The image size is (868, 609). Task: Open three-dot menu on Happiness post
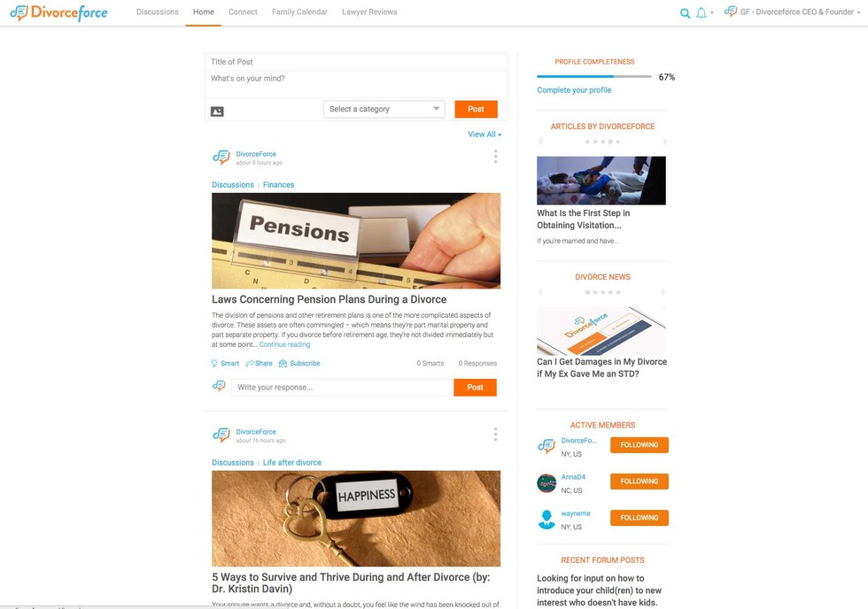pyautogui.click(x=495, y=435)
